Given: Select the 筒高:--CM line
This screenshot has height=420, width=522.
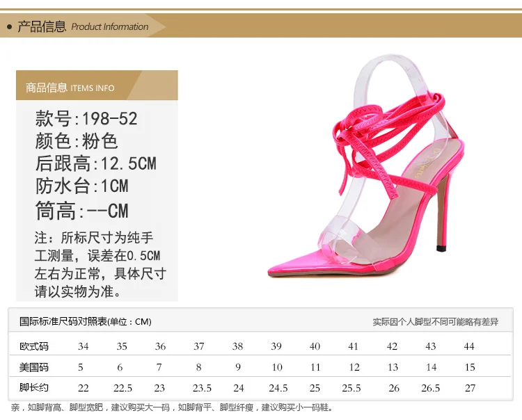Looking at the screenshot, I should (x=82, y=210).
